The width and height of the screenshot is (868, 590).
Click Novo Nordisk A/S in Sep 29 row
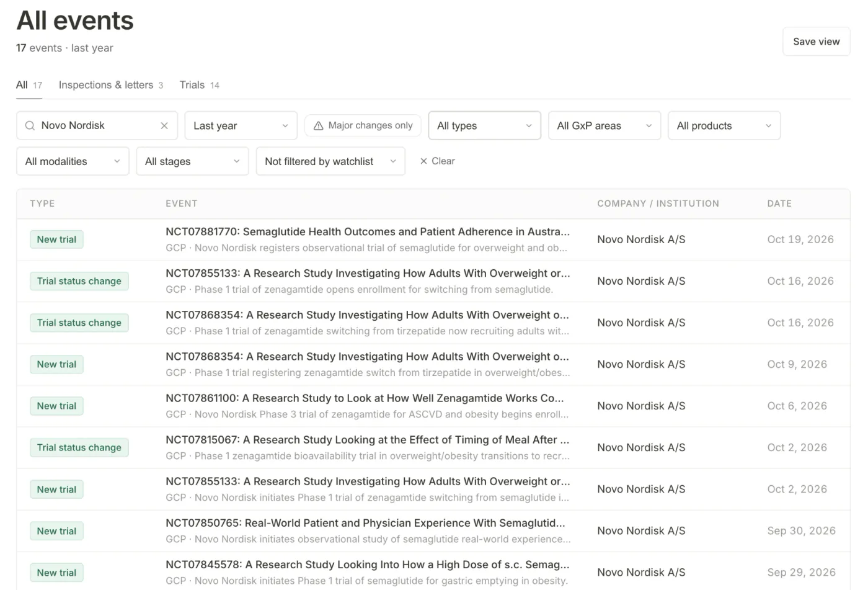(x=641, y=572)
